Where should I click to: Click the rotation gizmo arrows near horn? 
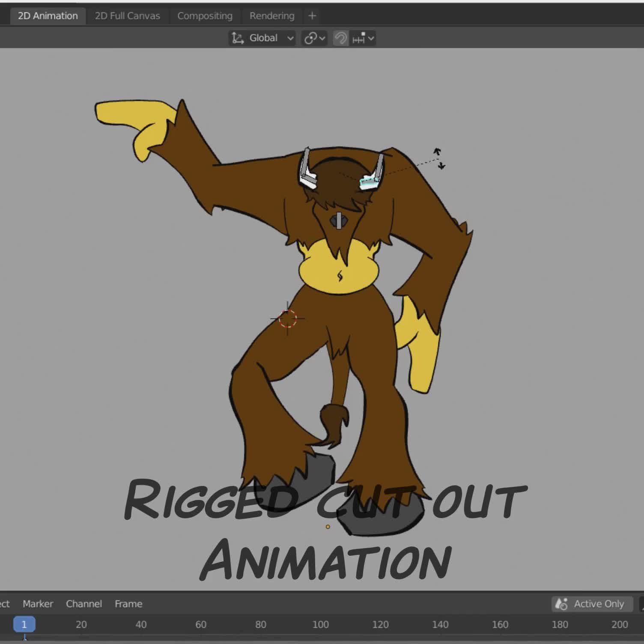pyautogui.click(x=439, y=158)
